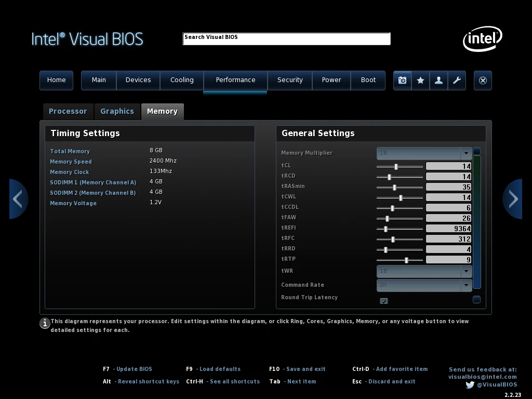Viewport: 532px width, 399px height.
Task: Open favorites with the star icon
Action: pyautogui.click(x=420, y=81)
